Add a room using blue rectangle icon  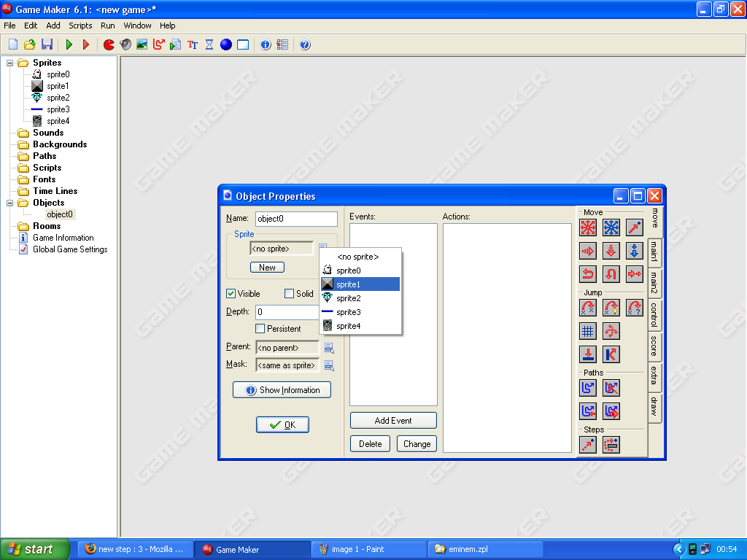coord(243,44)
